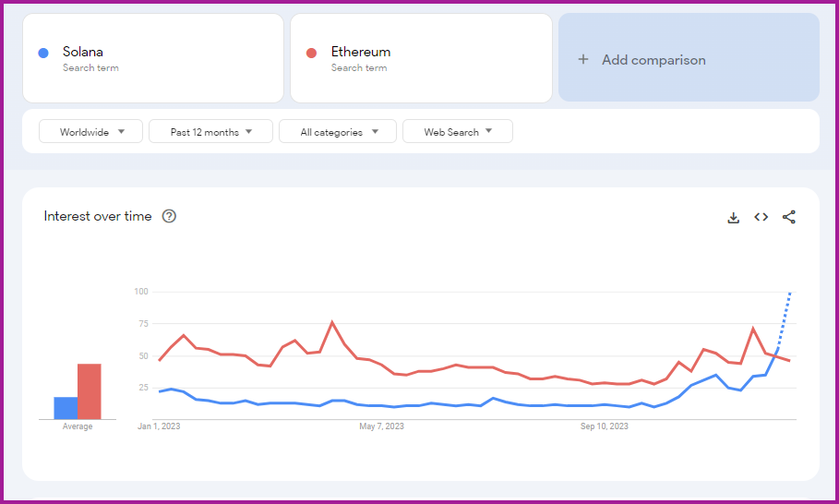This screenshot has height=504, width=839.
Task: Open the help icon beside Interest over time
Action: [x=169, y=216]
